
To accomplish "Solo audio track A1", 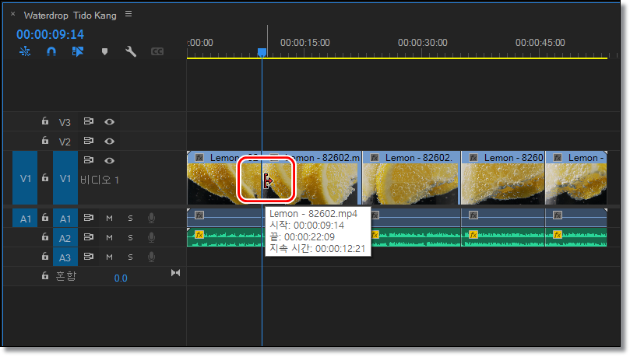I will point(130,219).
